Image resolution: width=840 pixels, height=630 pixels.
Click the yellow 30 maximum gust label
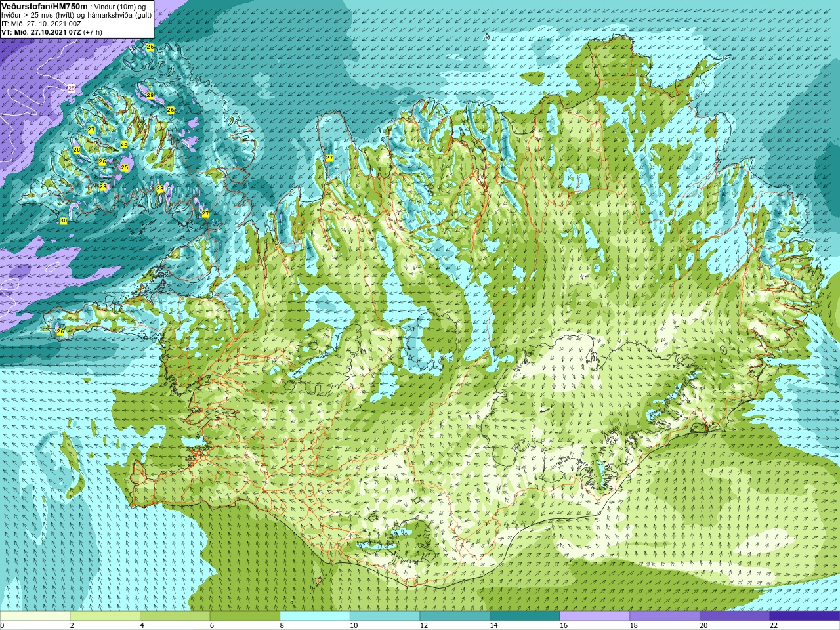click(x=63, y=221)
